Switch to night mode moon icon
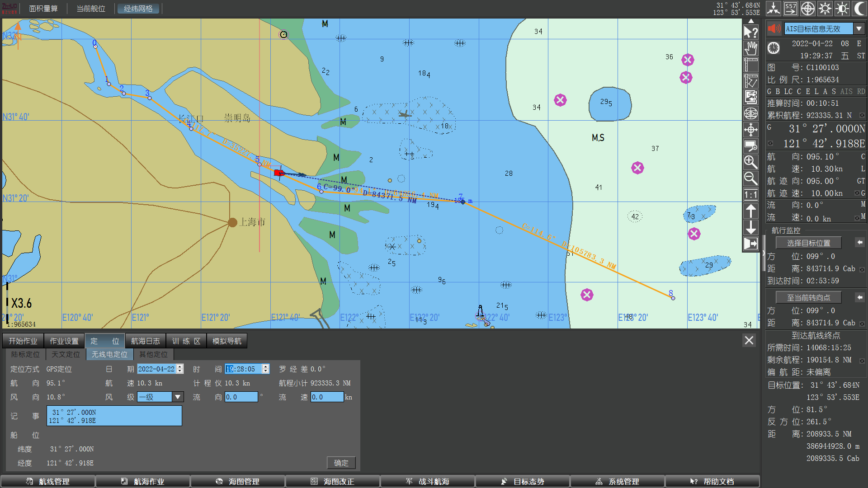The height and width of the screenshot is (488, 868). point(859,9)
